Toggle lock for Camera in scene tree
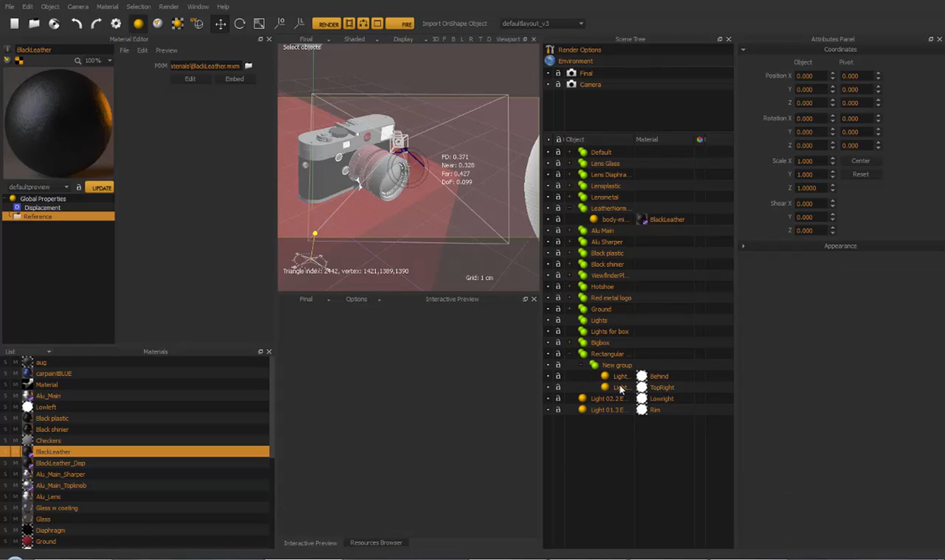 click(x=558, y=84)
